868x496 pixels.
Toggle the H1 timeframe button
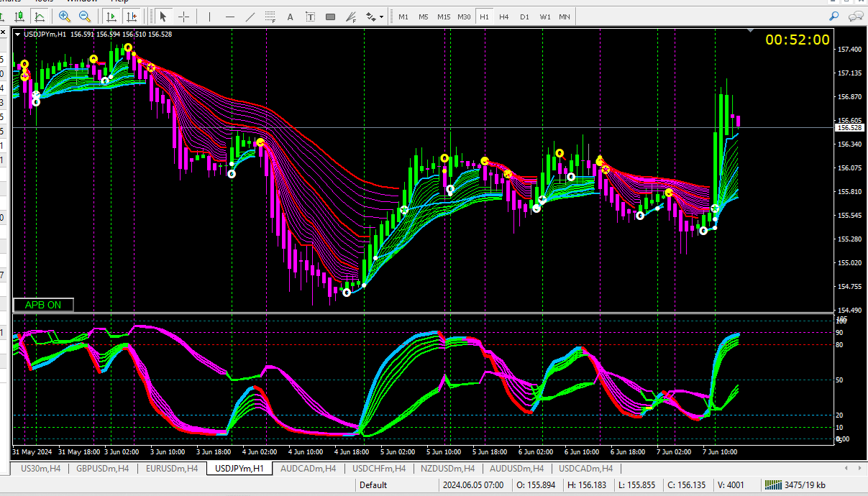[484, 17]
